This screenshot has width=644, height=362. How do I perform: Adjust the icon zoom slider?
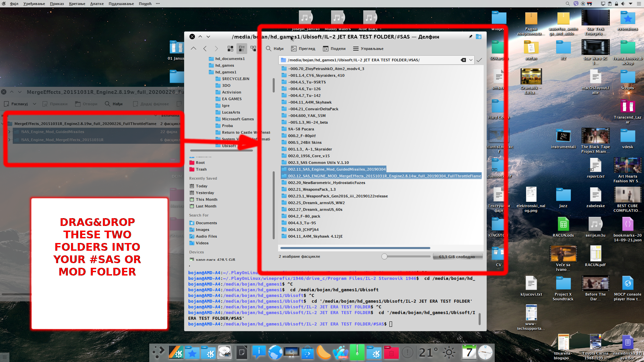point(384,256)
